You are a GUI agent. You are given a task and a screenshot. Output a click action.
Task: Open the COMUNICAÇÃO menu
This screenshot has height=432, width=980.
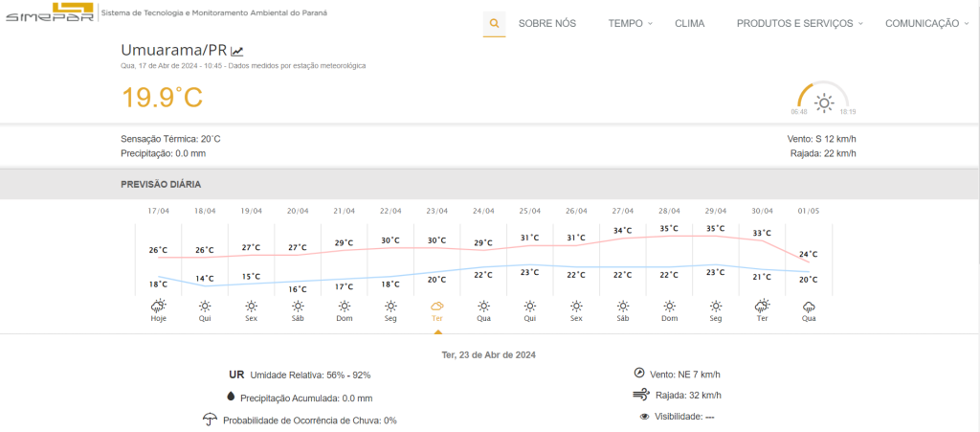pos(922,24)
